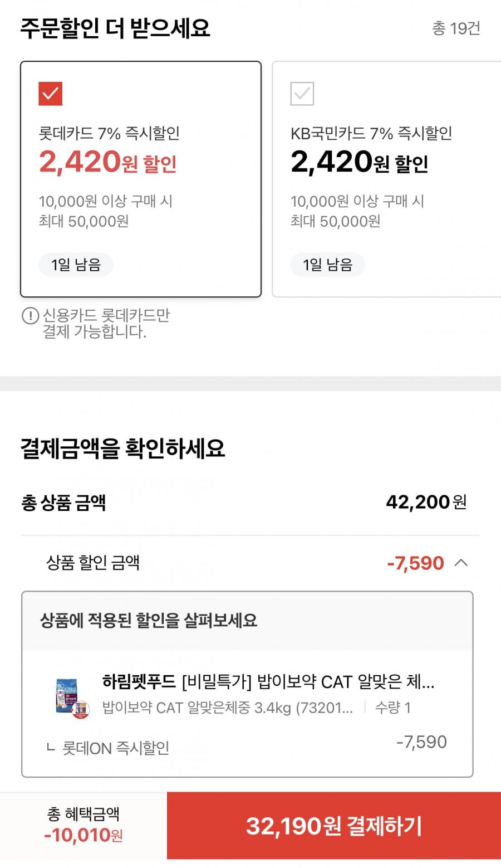Tap the 총 상품 금액 42,200원 value
501x868 pixels.
click(426, 503)
